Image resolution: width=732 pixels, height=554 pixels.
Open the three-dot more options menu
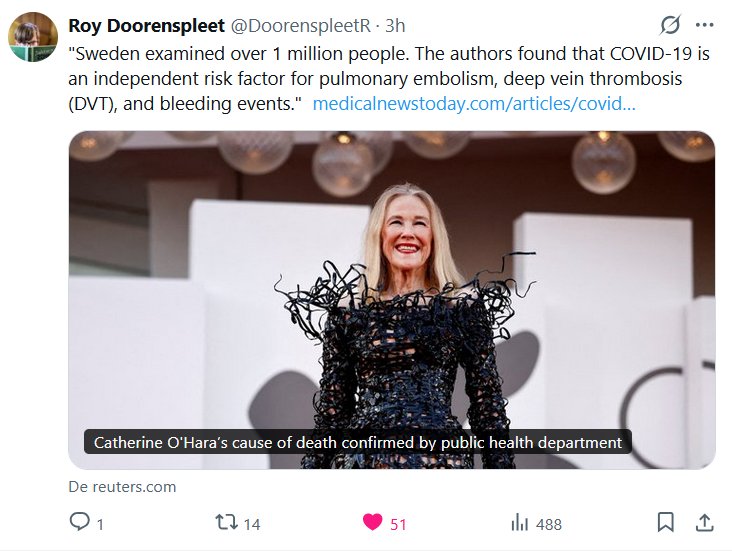705,25
